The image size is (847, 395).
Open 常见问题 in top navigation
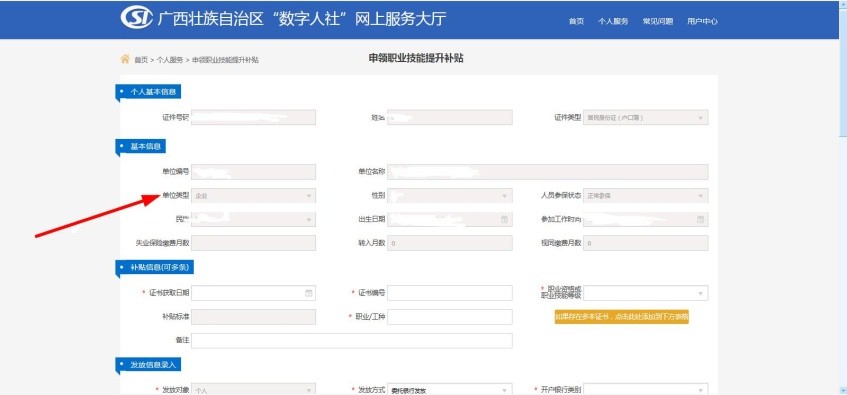tap(657, 22)
